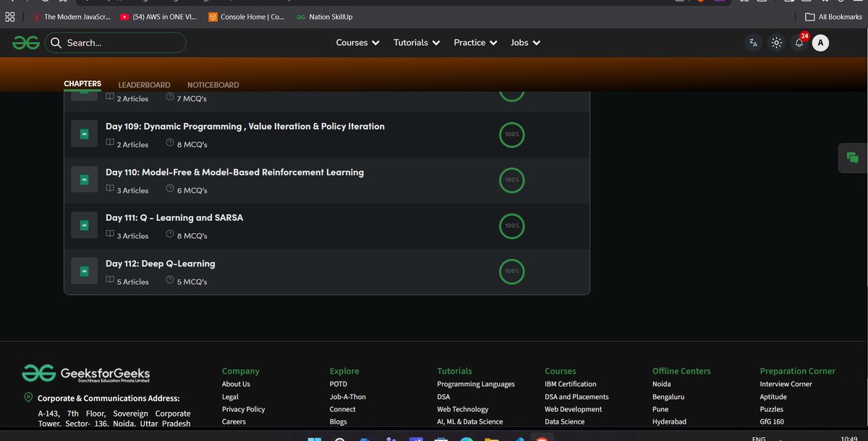
Task: Click Day 109 100% progress circle
Action: pyautogui.click(x=512, y=135)
